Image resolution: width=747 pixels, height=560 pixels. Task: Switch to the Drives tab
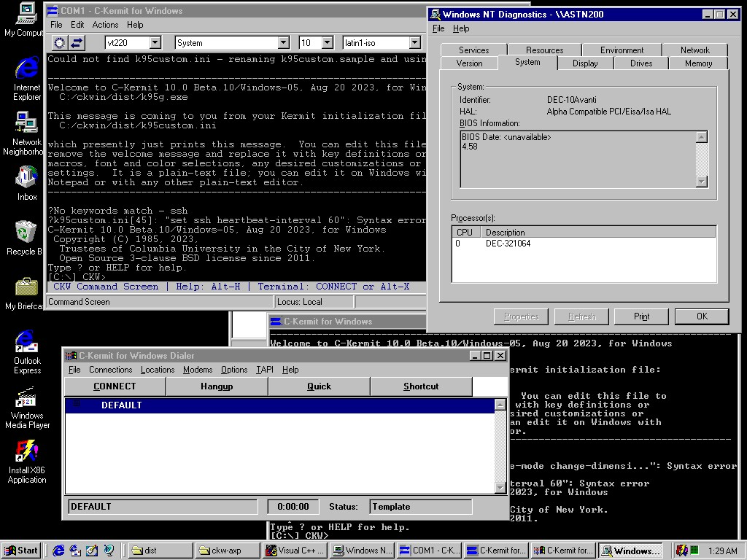click(x=641, y=63)
